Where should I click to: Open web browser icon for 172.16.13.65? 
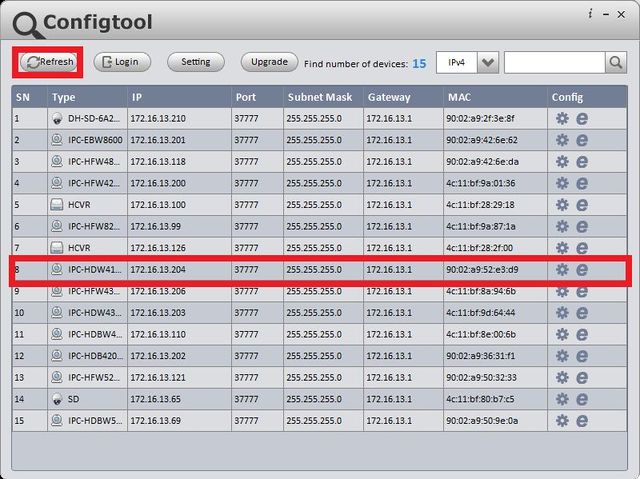[582, 399]
